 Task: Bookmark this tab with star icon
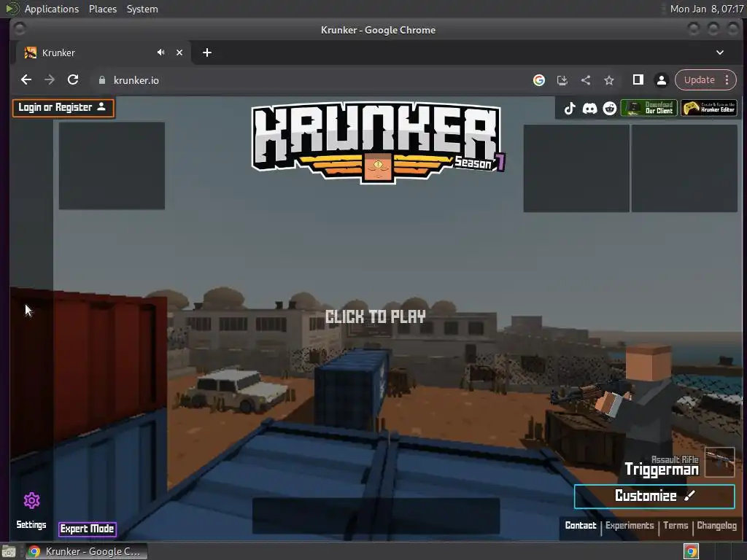click(609, 80)
